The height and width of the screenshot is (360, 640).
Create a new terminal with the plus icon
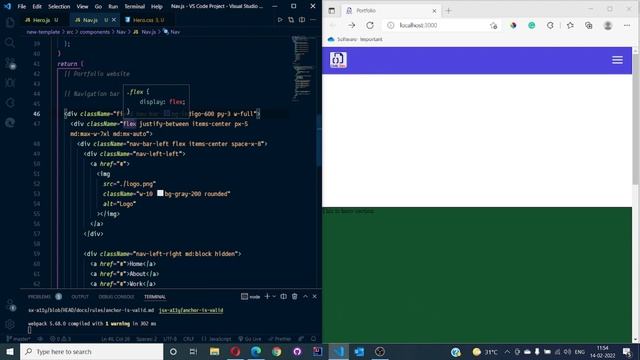tap(267, 296)
